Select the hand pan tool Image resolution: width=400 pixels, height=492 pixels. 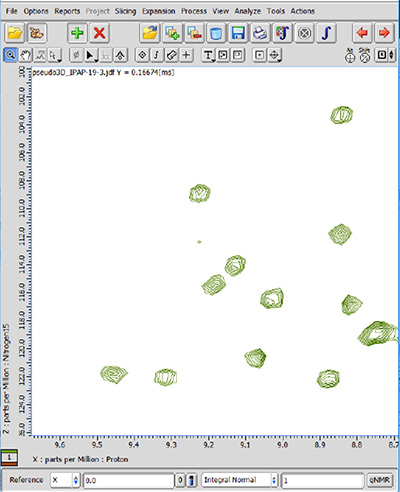coord(25,55)
